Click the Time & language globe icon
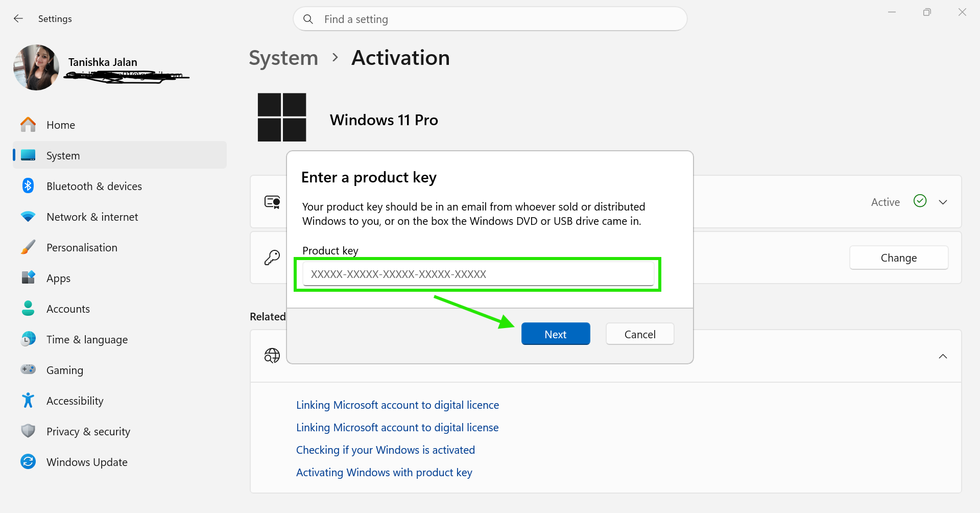The width and height of the screenshot is (980, 513). [28, 339]
